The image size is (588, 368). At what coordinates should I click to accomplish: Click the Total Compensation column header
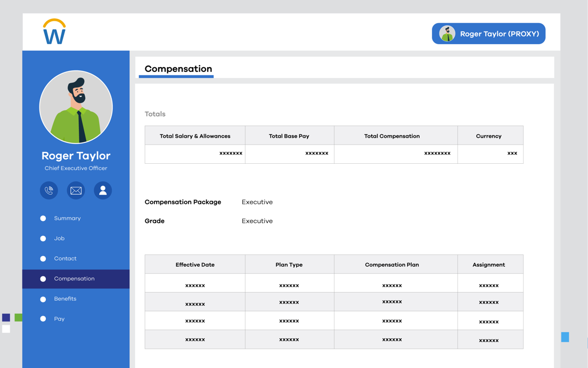click(x=391, y=136)
